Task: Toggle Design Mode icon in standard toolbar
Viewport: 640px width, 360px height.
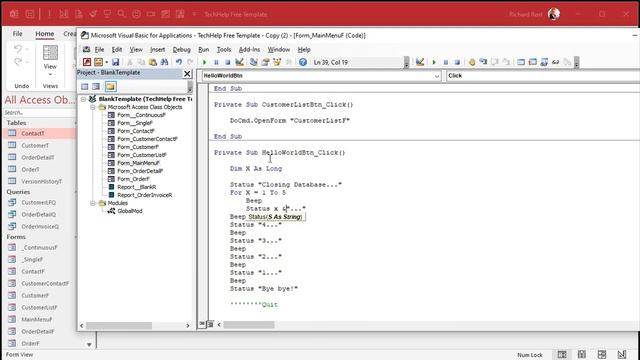Action: (x=240, y=62)
